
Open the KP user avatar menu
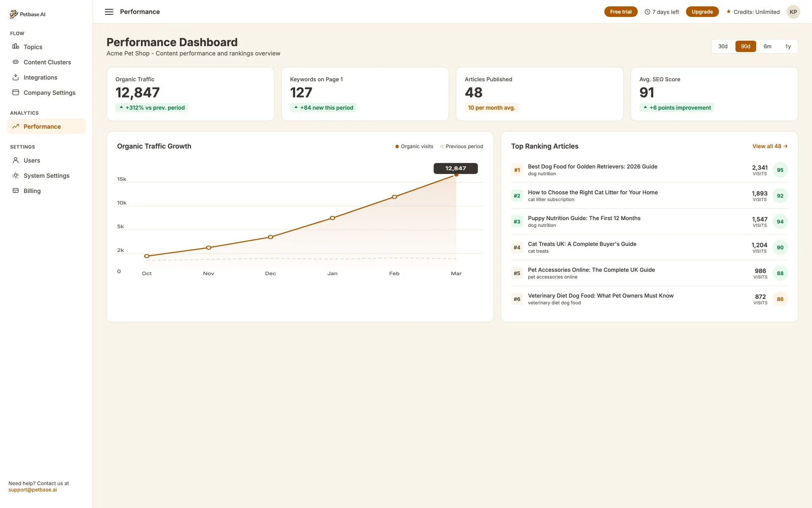click(x=793, y=12)
